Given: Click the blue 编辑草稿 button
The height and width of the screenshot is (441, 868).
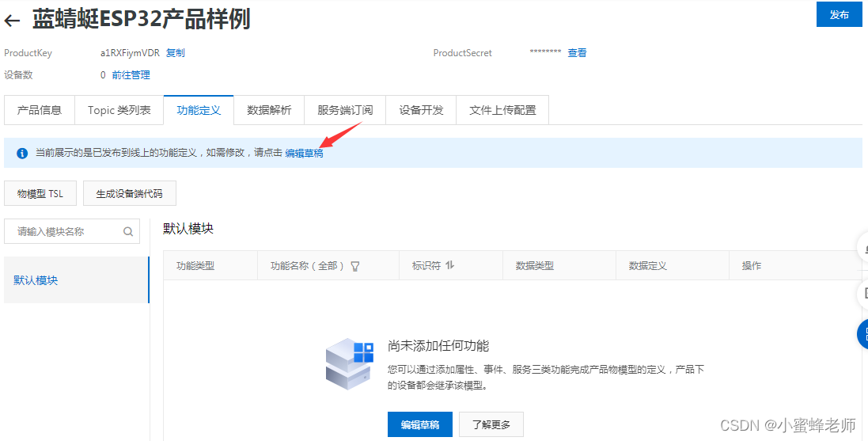Looking at the screenshot, I should point(420,424).
